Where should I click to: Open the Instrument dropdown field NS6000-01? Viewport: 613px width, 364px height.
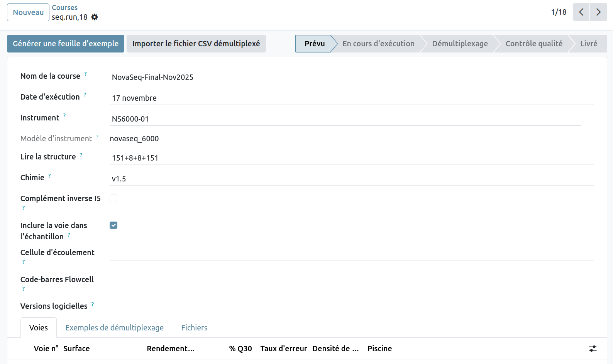345,119
